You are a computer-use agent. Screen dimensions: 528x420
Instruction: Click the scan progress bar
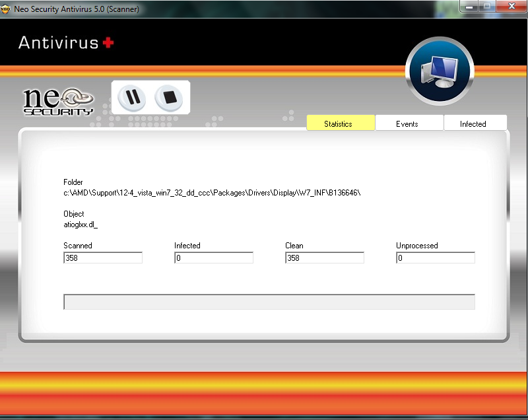click(269, 302)
